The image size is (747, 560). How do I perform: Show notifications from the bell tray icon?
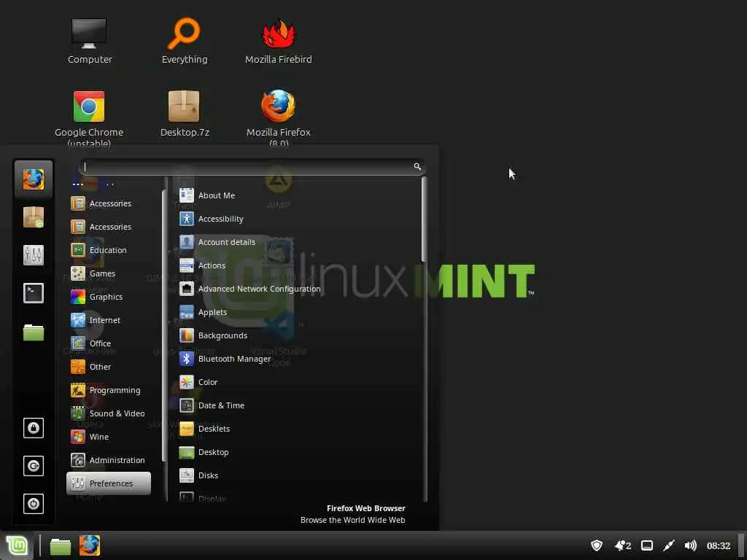click(x=623, y=545)
